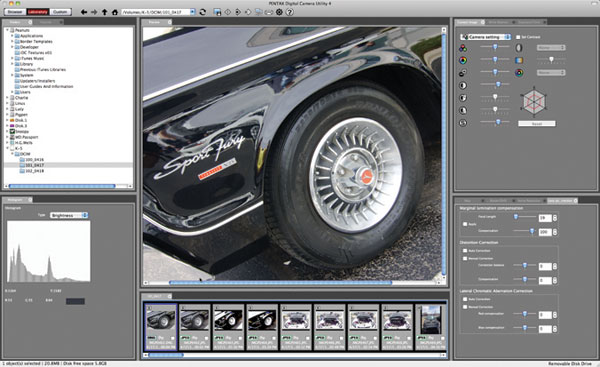The height and width of the screenshot is (367, 600).
Task: Open the settings gear in toolbar
Action: click(x=279, y=12)
